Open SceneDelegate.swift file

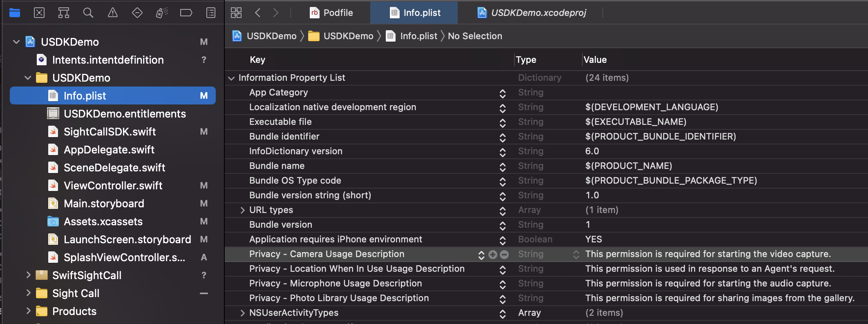coord(114,168)
